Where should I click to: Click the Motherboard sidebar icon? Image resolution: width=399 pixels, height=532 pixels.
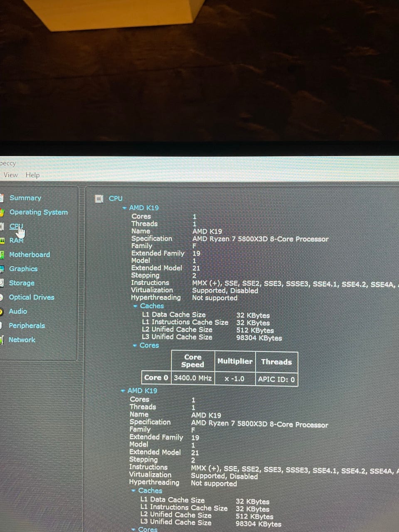2,255
